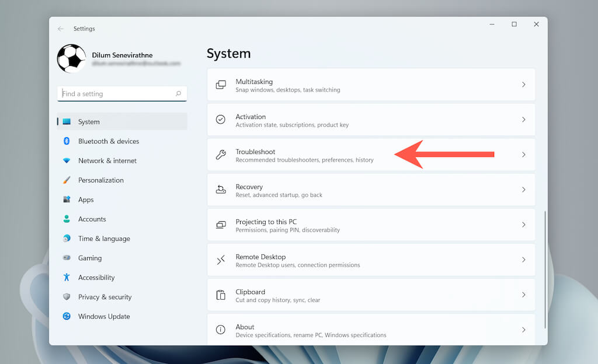This screenshot has width=598, height=364.
Task: Expand Clipboard settings chevron
Action: (x=523, y=295)
